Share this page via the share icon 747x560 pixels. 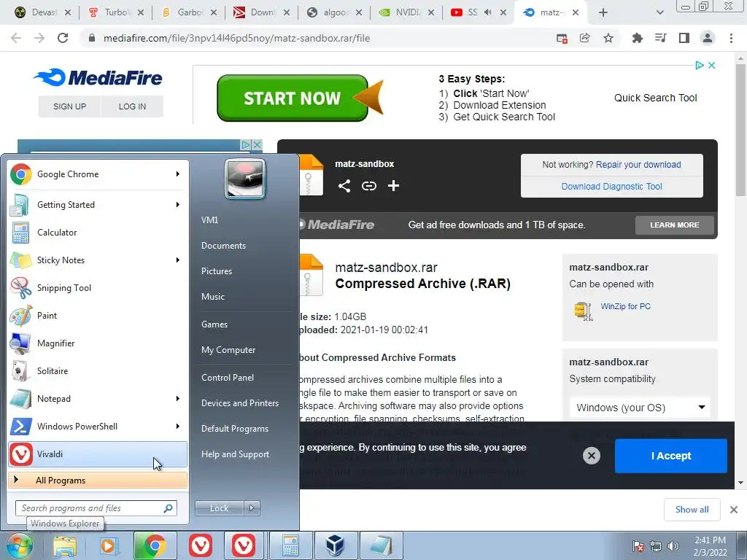pos(585,38)
